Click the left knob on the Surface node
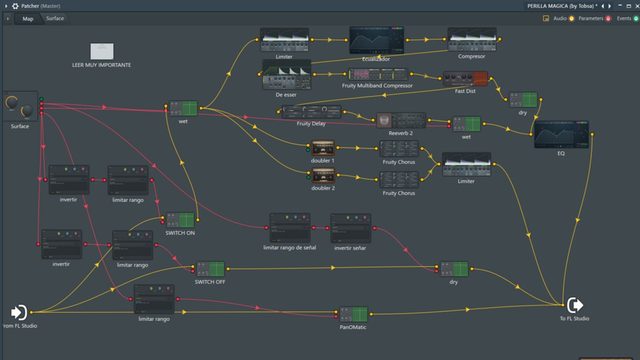Image resolution: width=640 pixels, height=360 pixels. [x=11, y=102]
